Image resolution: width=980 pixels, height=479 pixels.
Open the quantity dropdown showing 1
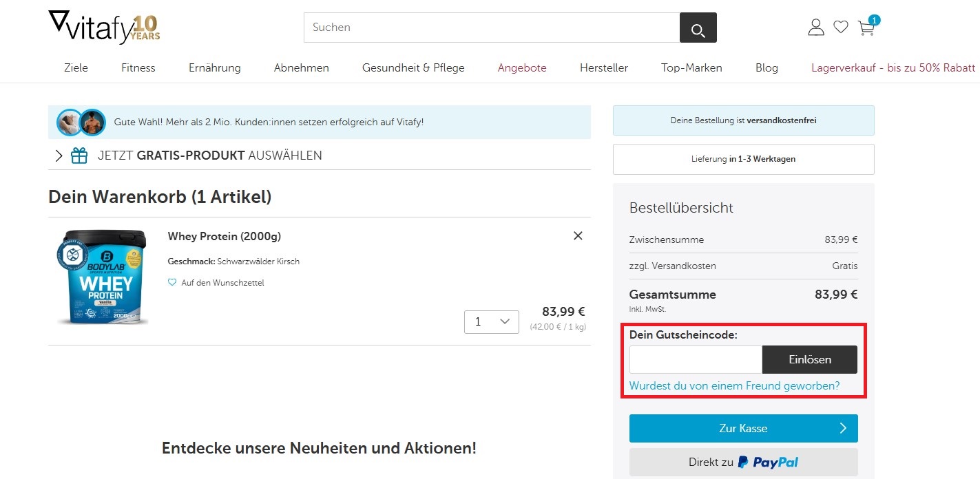(x=492, y=321)
